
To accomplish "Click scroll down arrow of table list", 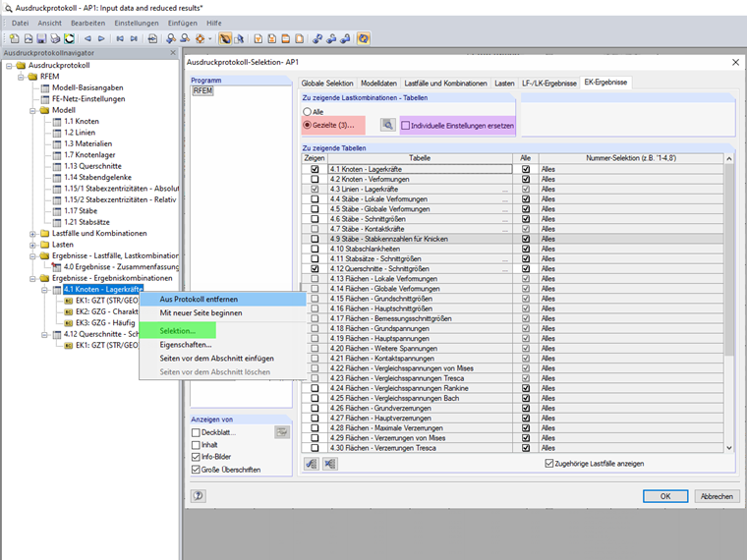I will [x=729, y=448].
